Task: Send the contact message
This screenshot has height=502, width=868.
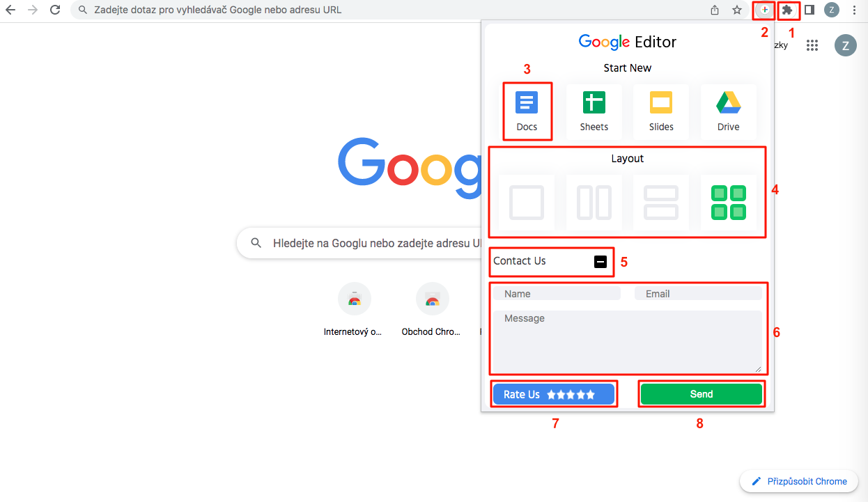Action: click(x=701, y=393)
